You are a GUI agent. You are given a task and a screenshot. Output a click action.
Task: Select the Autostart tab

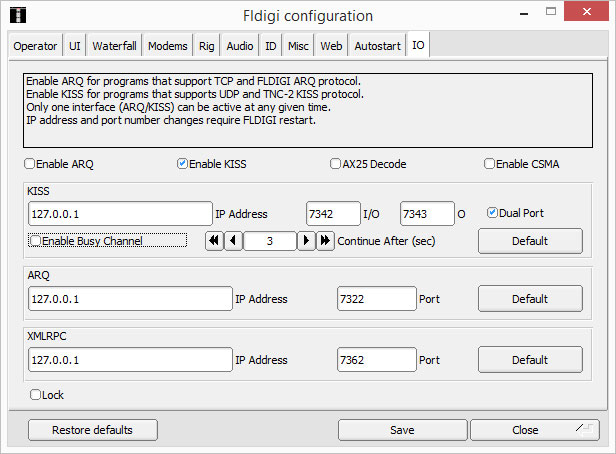(377, 46)
